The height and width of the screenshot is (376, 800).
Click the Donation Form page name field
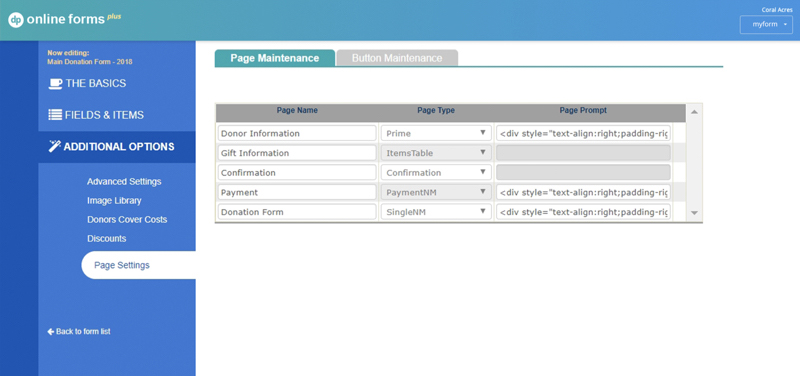297,212
